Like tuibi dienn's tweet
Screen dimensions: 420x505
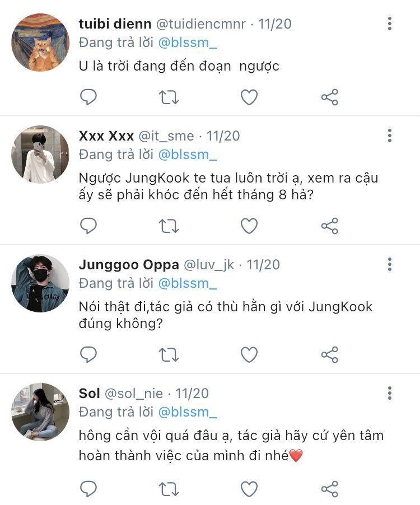[249, 97]
